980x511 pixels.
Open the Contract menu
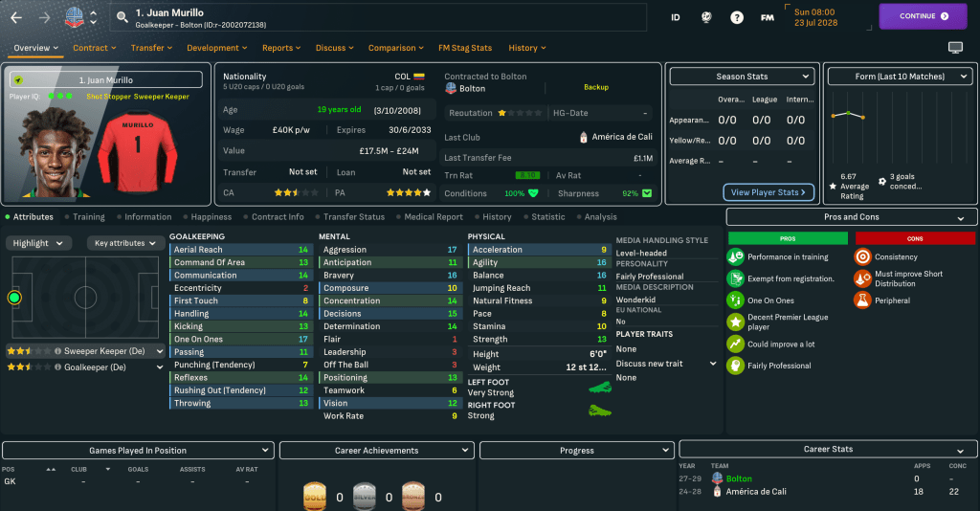click(x=94, y=48)
